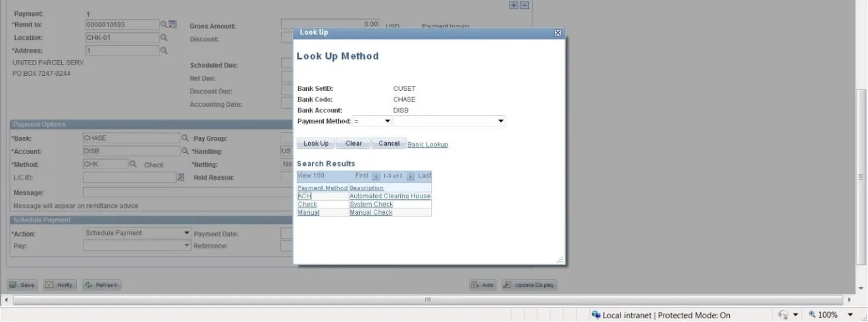Screen dimensions: 868x322
Task: Open Location lookup magnifier icon
Action: click(x=163, y=38)
